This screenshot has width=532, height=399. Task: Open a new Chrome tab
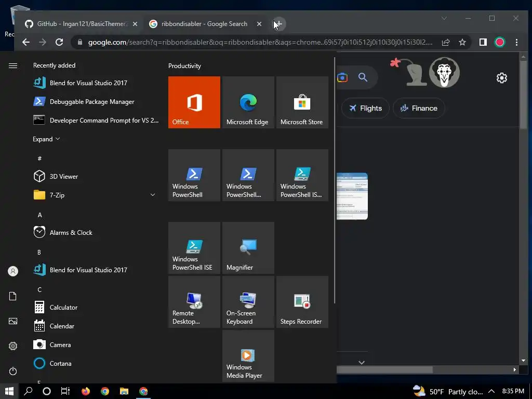click(x=278, y=24)
